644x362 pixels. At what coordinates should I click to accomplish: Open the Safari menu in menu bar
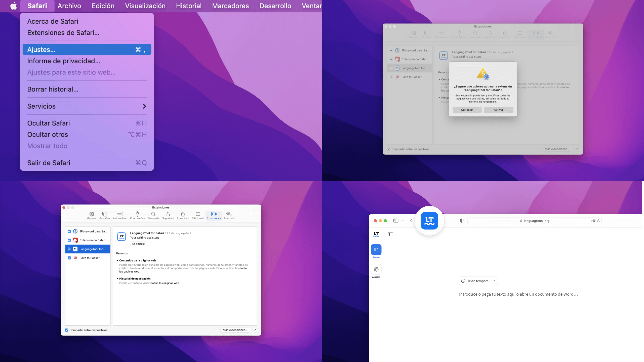point(37,6)
